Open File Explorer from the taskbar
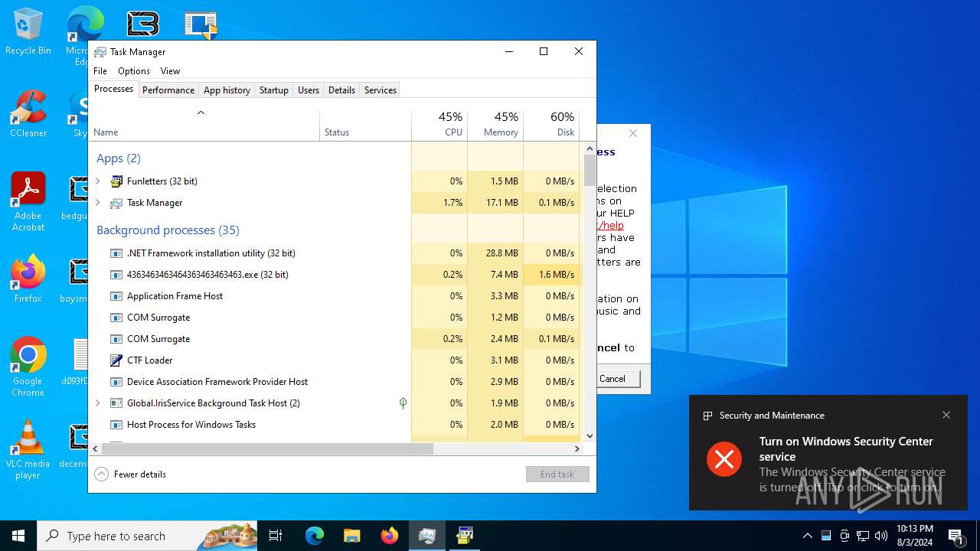The height and width of the screenshot is (551, 980). pos(351,536)
